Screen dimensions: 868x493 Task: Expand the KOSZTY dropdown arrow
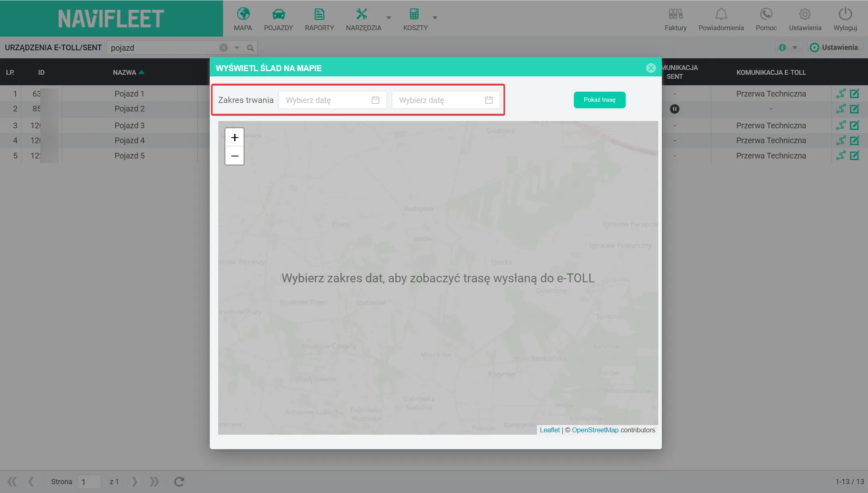tap(435, 18)
